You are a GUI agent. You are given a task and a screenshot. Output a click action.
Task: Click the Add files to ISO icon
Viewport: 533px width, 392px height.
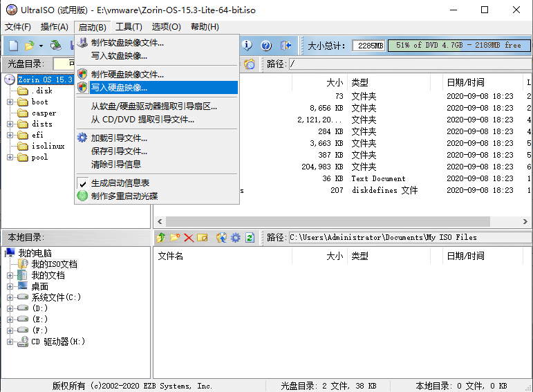221,237
